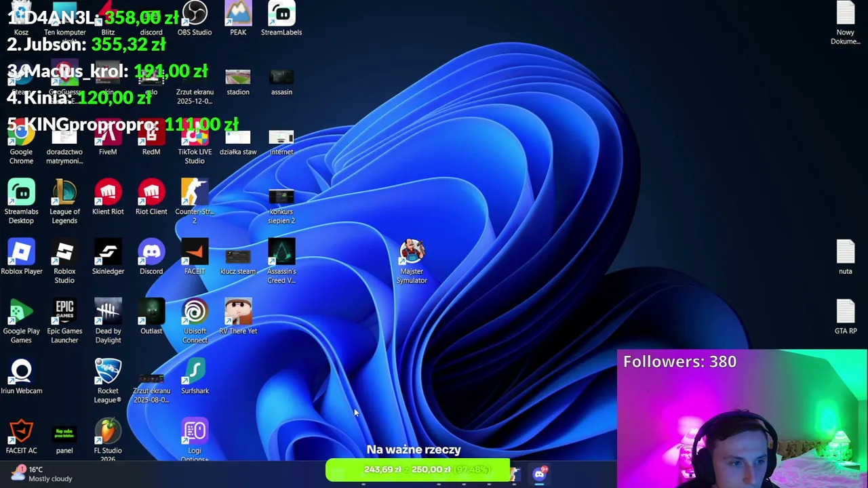Viewport: 868px width, 488px height.
Task: Open the Iriun Webcam shortcut
Action: tap(21, 376)
